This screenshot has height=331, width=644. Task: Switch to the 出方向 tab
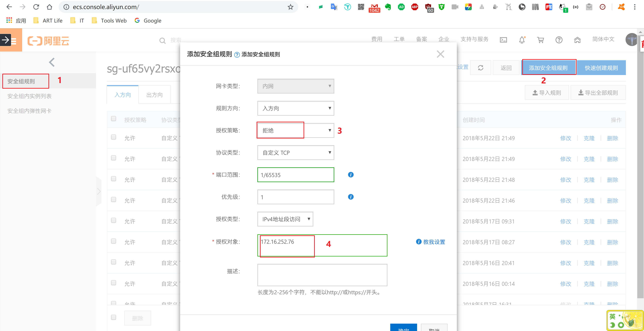point(154,95)
